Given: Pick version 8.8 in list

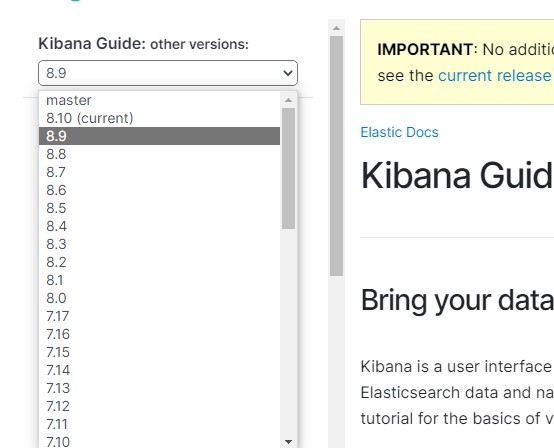Looking at the screenshot, I should (x=159, y=154).
